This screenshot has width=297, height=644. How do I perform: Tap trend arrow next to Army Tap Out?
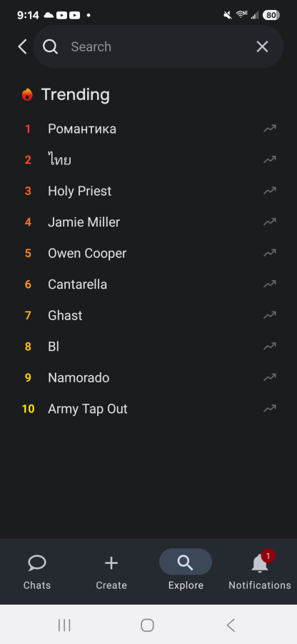270,409
